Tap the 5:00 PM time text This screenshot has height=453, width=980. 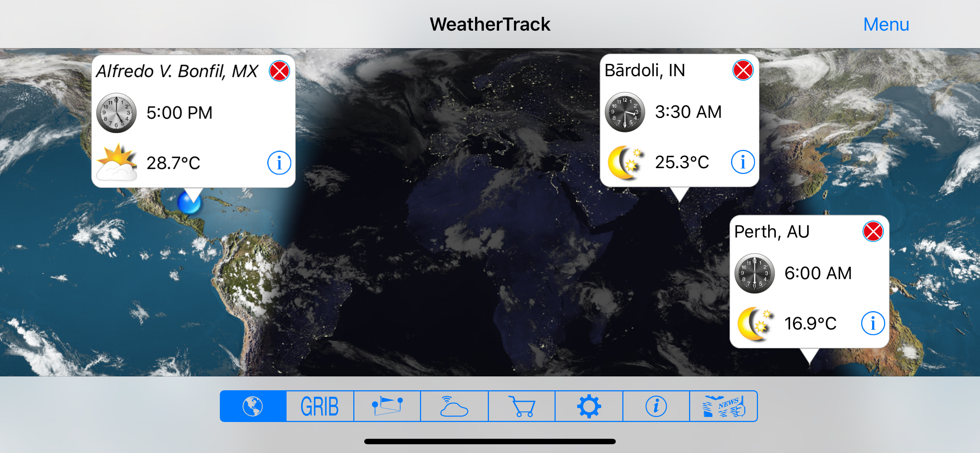[x=180, y=113]
